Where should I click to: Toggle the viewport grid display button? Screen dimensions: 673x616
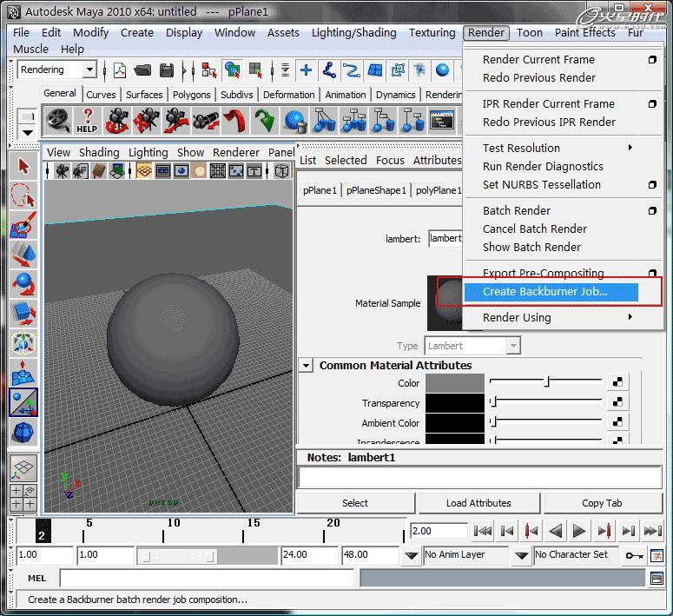[143, 171]
